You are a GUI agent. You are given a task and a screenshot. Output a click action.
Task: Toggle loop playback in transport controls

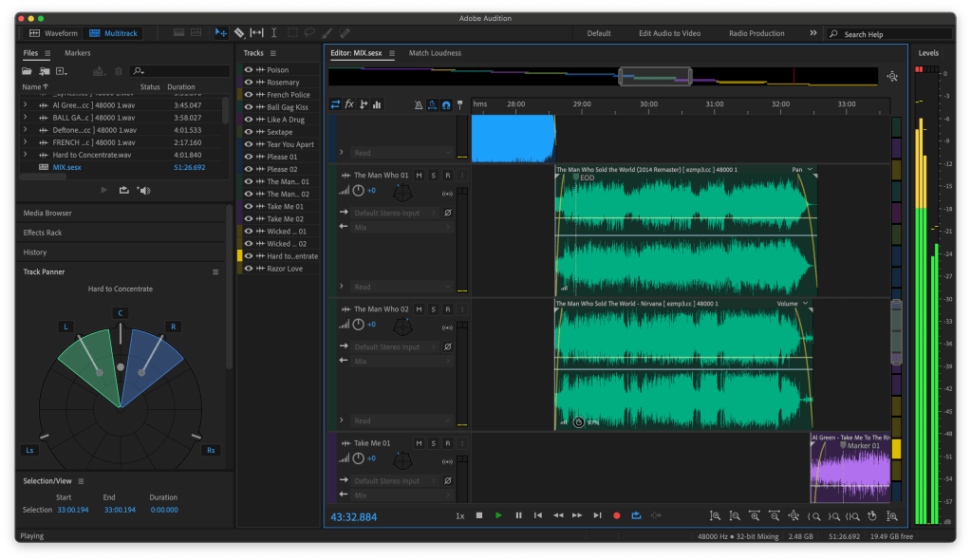636,515
